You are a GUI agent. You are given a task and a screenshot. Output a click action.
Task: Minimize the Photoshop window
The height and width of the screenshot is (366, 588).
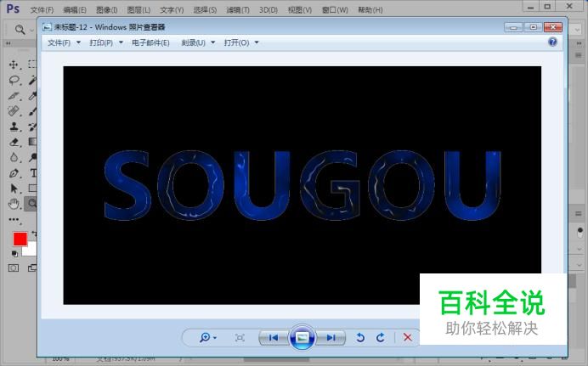(530, 7)
